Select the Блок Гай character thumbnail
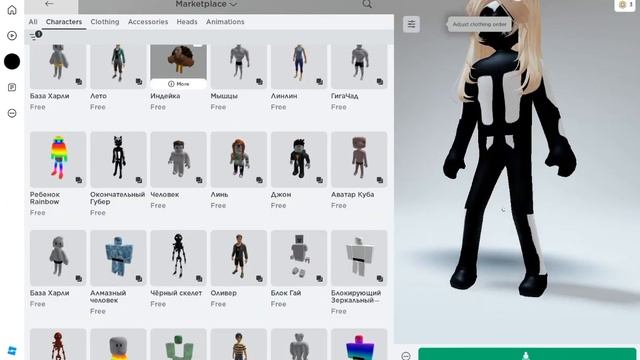 [299, 258]
